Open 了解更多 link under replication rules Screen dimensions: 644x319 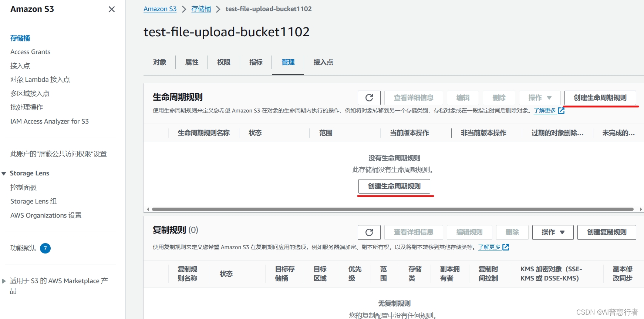[x=489, y=247]
